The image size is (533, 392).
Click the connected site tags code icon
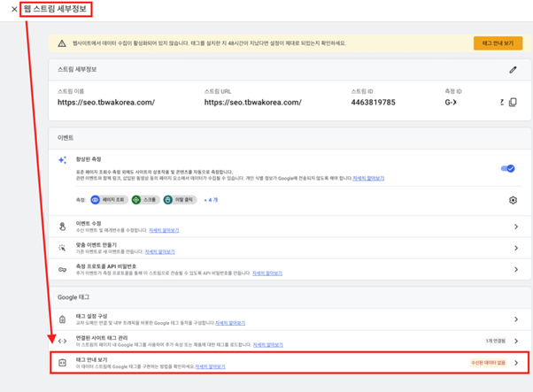[62, 341]
